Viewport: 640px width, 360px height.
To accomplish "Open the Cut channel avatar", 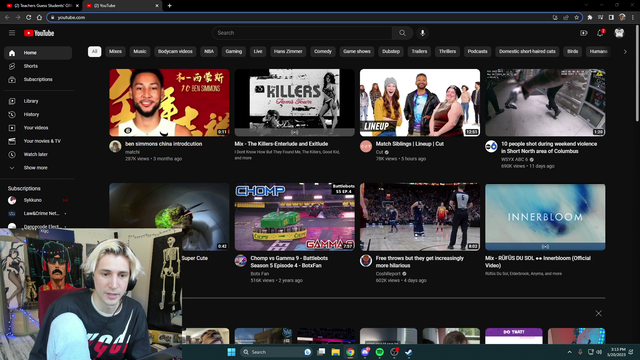I will tap(366, 146).
